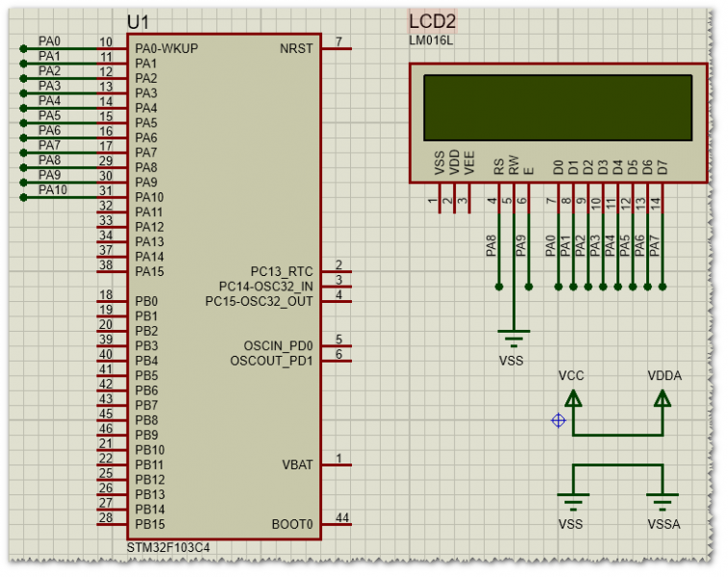Click the PA11 pin name on U1
The width and height of the screenshot is (728, 577).
click(x=149, y=213)
